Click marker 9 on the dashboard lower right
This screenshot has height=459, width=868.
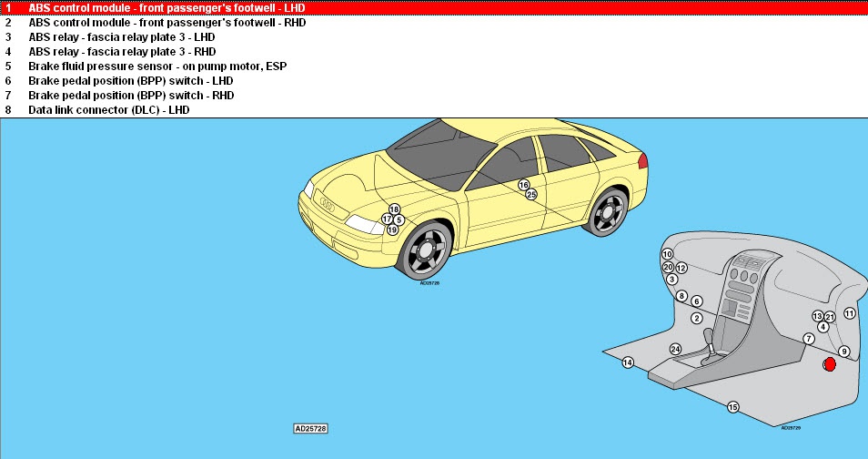[x=843, y=352]
